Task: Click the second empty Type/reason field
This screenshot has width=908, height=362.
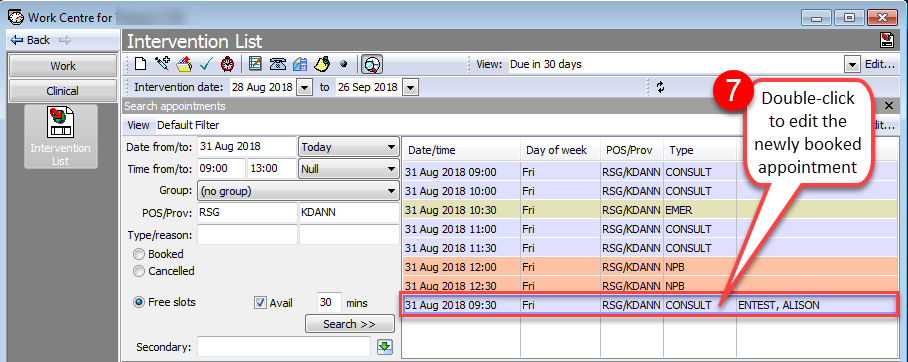Action: 349,235
